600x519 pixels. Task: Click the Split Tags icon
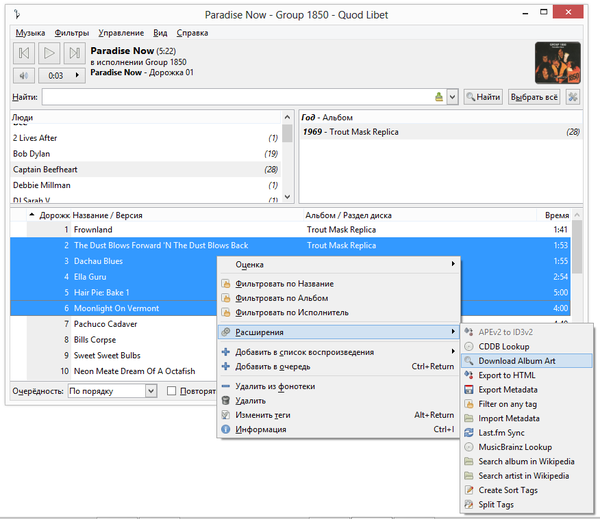click(469, 504)
